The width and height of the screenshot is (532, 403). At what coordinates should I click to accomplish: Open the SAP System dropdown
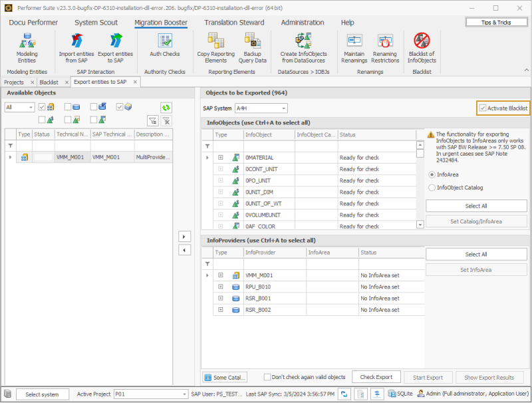click(284, 108)
